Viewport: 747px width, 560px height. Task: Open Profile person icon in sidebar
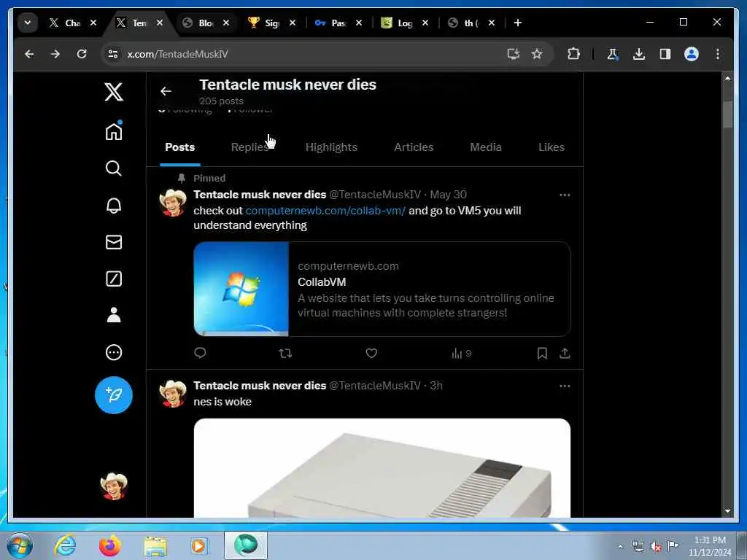click(113, 315)
